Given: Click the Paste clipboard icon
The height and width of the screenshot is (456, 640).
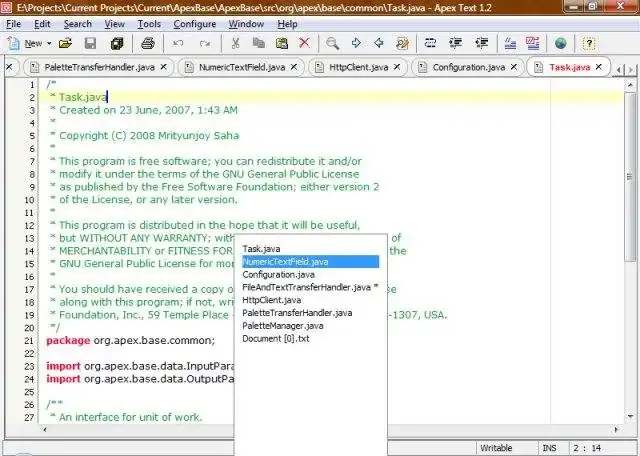Looking at the screenshot, I should pyautogui.click(x=282, y=43).
